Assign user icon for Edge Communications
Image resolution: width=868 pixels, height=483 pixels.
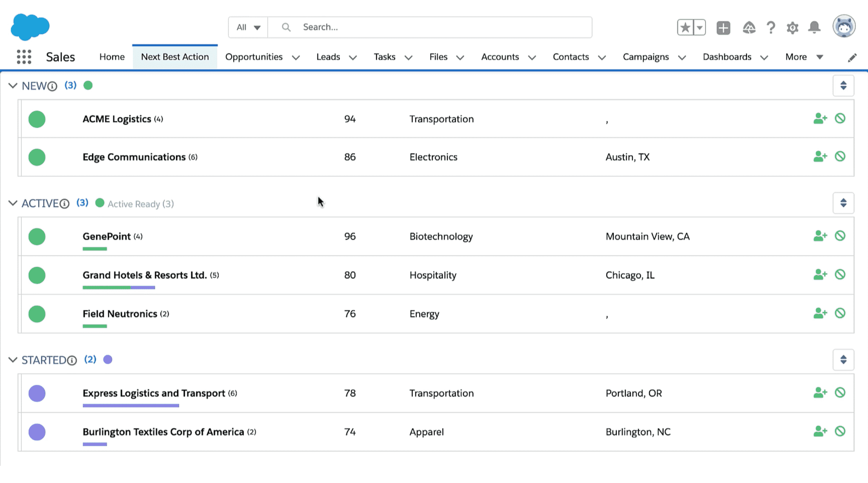pyautogui.click(x=820, y=156)
